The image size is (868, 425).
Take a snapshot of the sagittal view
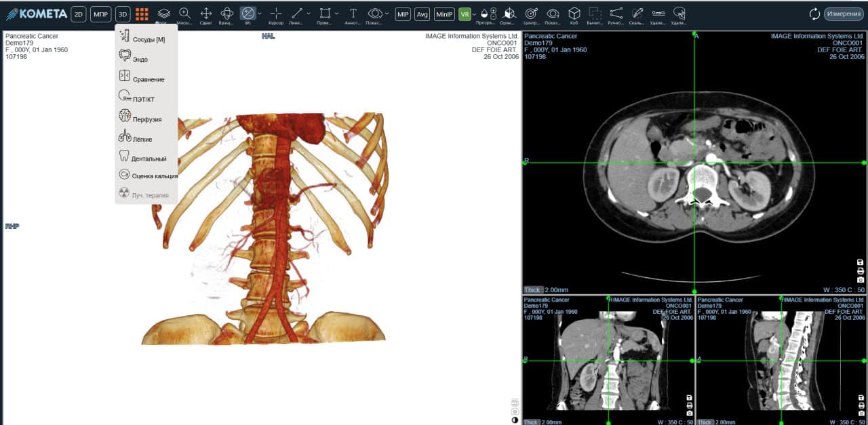pyautogui.click(x=860, y=413)
